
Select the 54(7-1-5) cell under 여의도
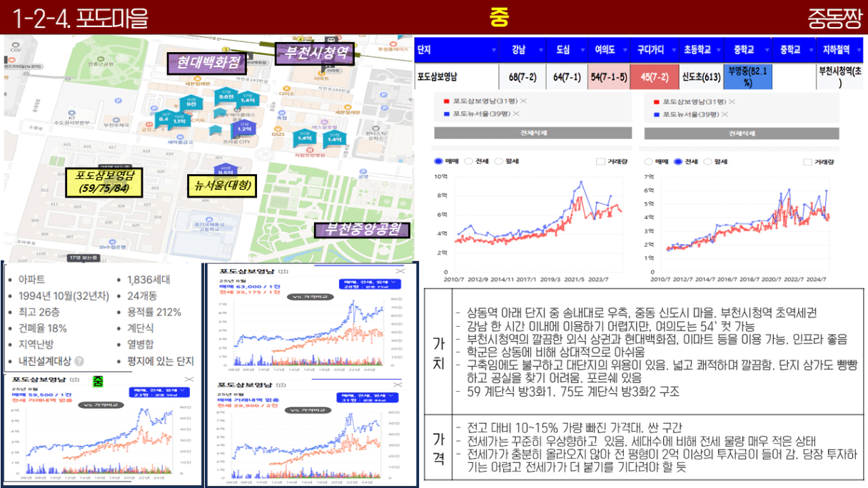pos(610,76)
